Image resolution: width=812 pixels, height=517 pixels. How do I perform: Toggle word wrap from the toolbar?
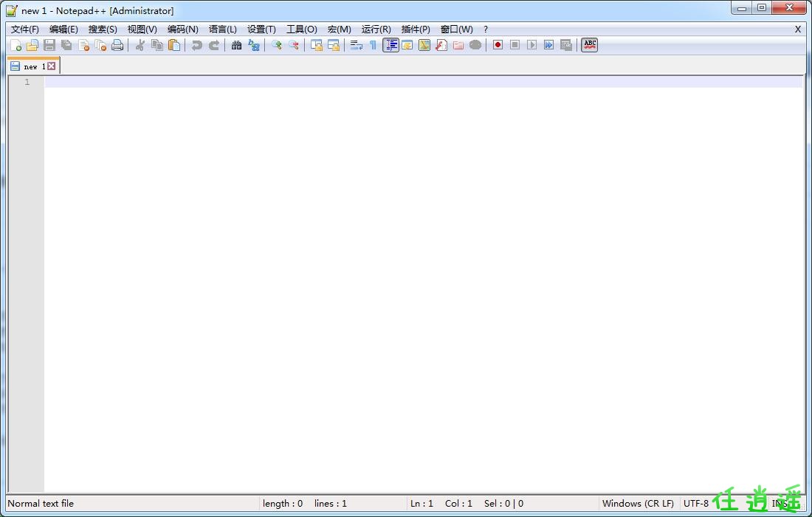[357, 46]
